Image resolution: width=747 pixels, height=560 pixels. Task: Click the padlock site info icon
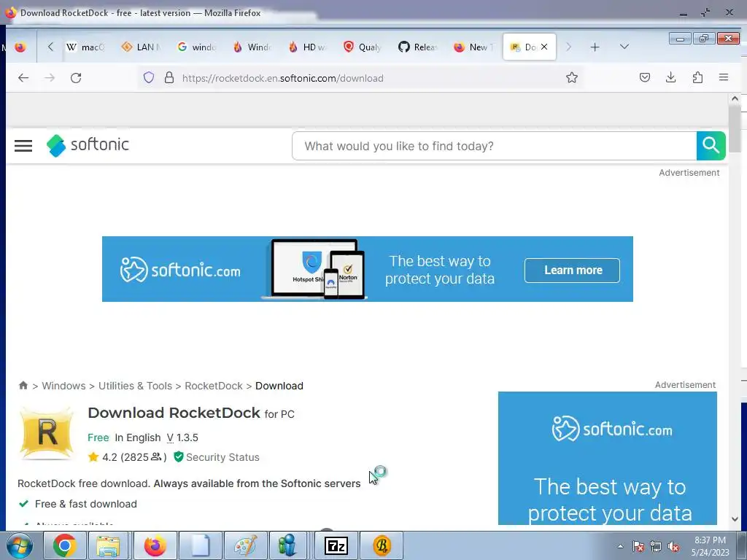pyautogui.click(x=169, y=77)
